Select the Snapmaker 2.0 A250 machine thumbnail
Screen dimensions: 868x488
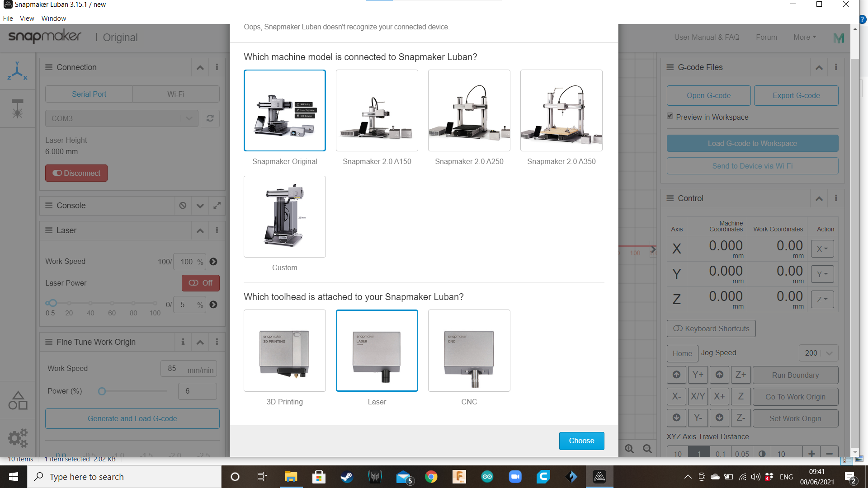(469, 111)
